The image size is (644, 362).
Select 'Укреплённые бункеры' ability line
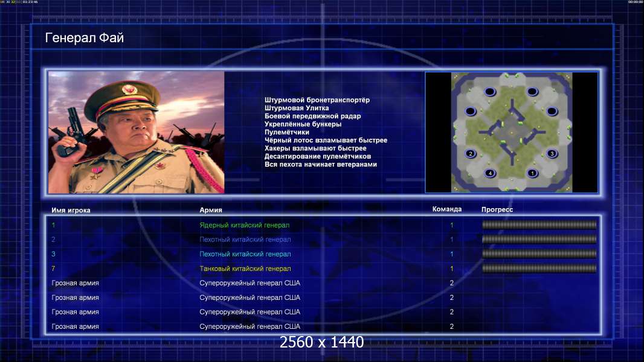pos(303,124)
